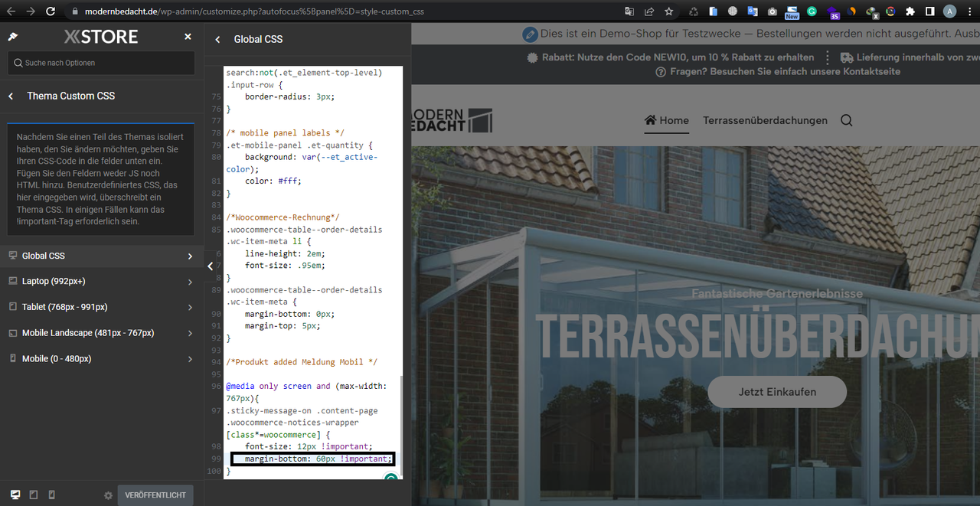The height and width of the screenshot is (506, 980).
Task: Open the globe extension icon
Action: coord(732,11)
